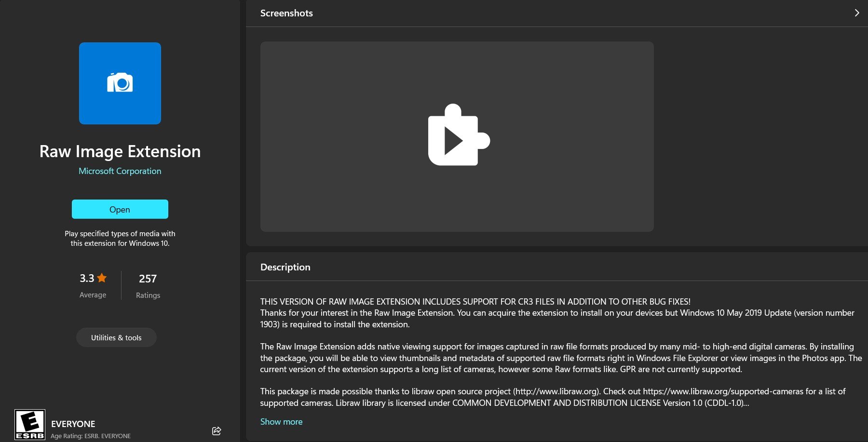This screenshot has width=868, height=442.
Task: Click the 'THIS VERSION OF RAW IMAGE EXTENSION' headline text
Action: [x=475, y=302]
